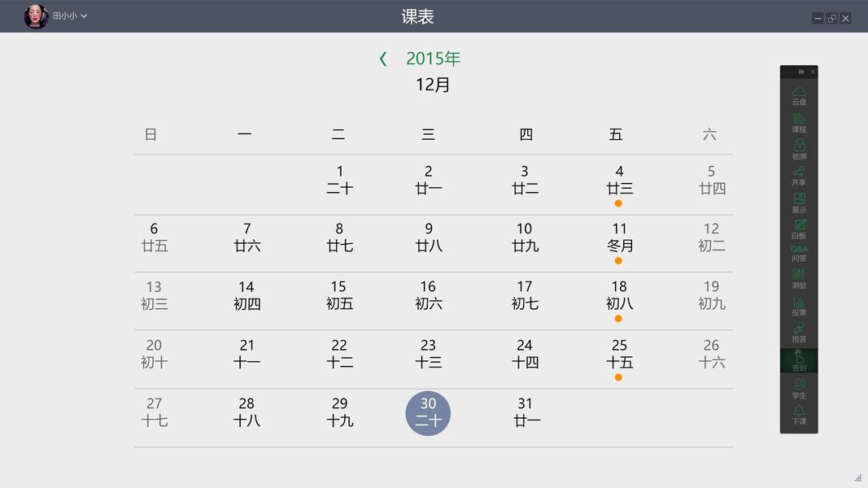Select the highlighted date 30
The image size is (868, 488).
point(428,412)
